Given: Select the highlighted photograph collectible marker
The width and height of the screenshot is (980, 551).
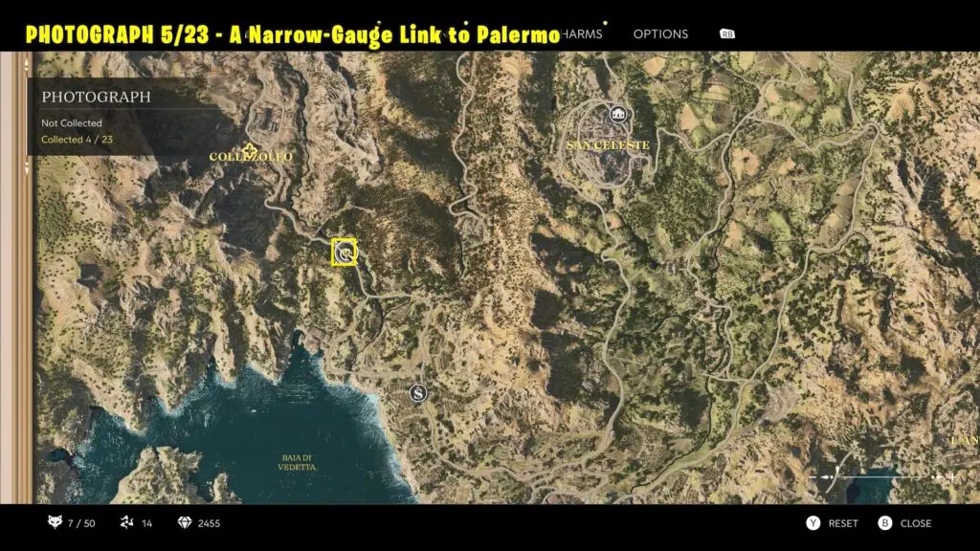Looking at the screenshot, I should [x=344, y=252].
